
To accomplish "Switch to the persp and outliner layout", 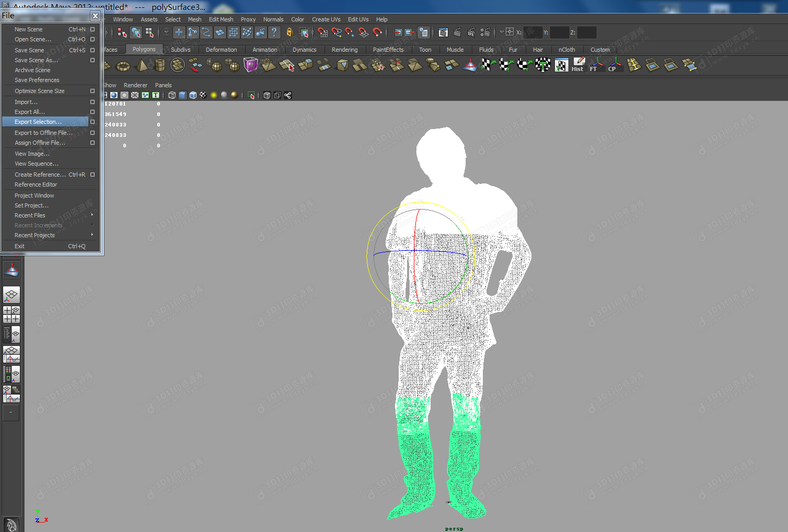I will pos(11,334).
